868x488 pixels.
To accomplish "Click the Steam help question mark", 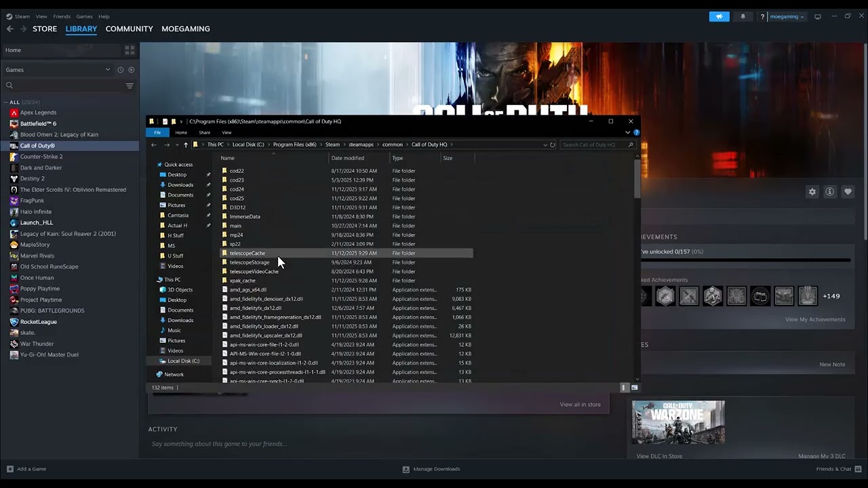I will (x=762, y=16).
